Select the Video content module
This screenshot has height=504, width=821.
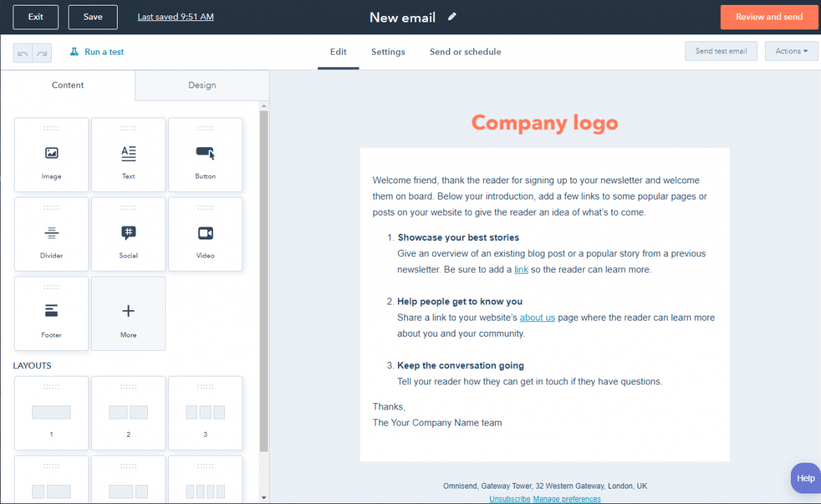[205, 234]
